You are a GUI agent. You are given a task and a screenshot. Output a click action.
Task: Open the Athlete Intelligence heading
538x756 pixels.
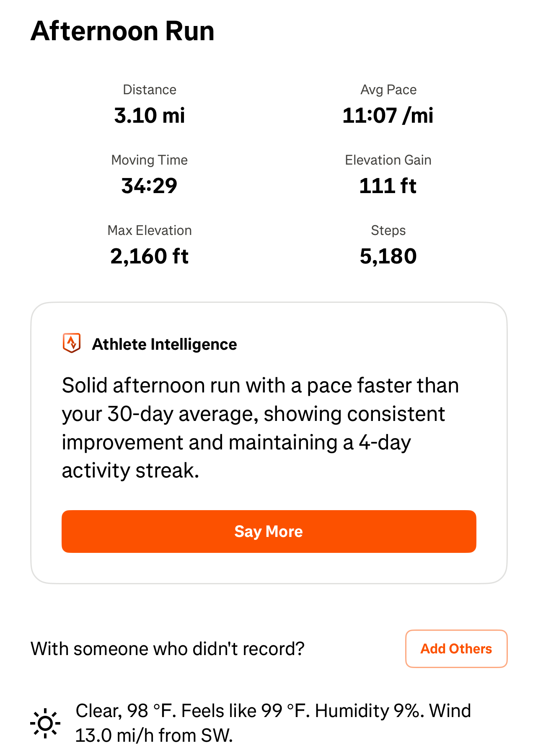(164, 344)
